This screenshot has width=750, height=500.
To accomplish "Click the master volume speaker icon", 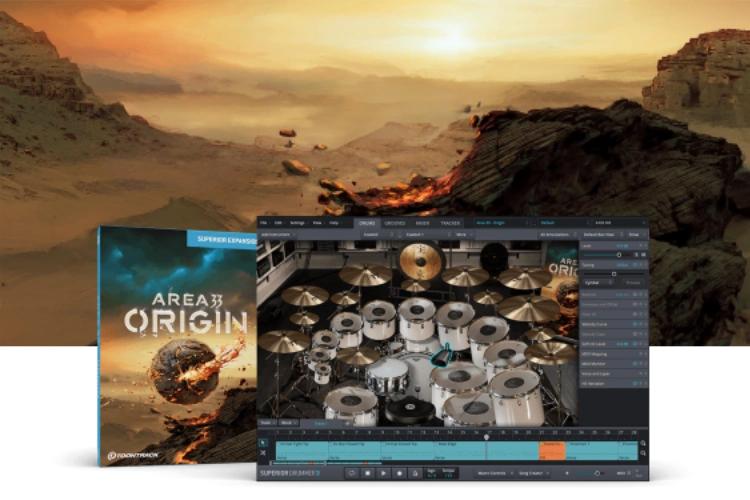I will [567, 473].
